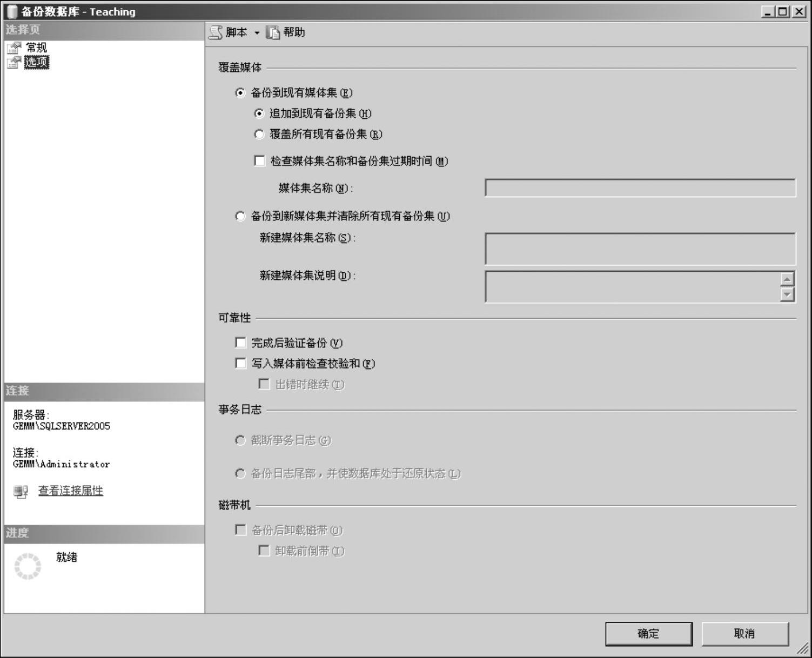Click the connection properties icon
812x658 pixels.
click(x=21, y=492)
